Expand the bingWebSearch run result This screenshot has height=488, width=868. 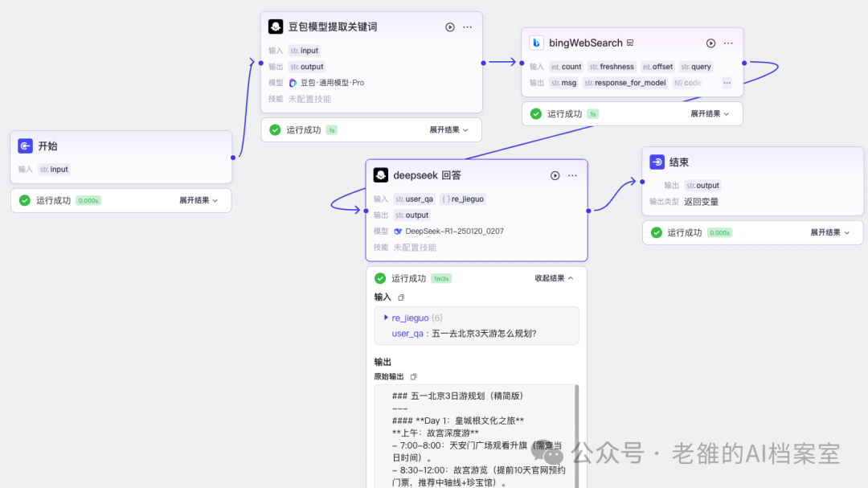tap(710, 114)
